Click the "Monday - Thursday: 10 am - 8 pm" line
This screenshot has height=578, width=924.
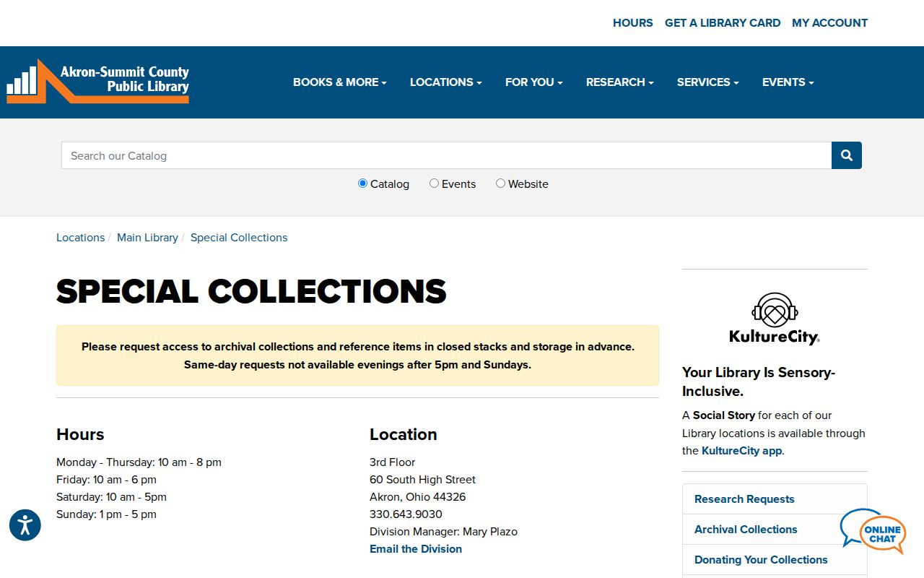[x=139, y=462]
